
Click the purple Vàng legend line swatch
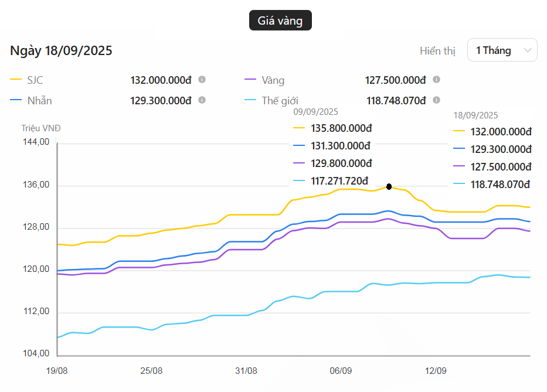coord(250,80)
